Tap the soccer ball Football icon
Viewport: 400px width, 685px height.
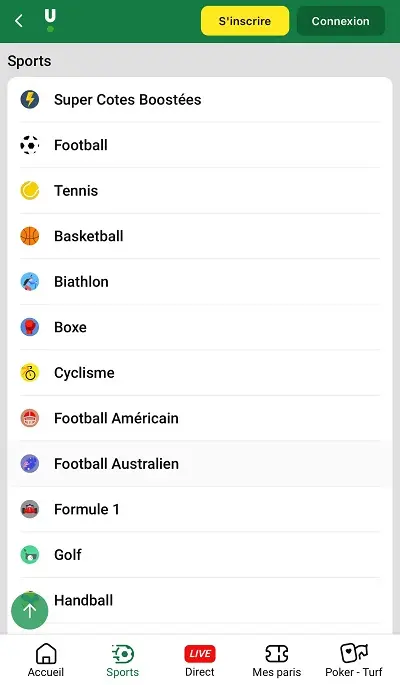tap(30, 145)
